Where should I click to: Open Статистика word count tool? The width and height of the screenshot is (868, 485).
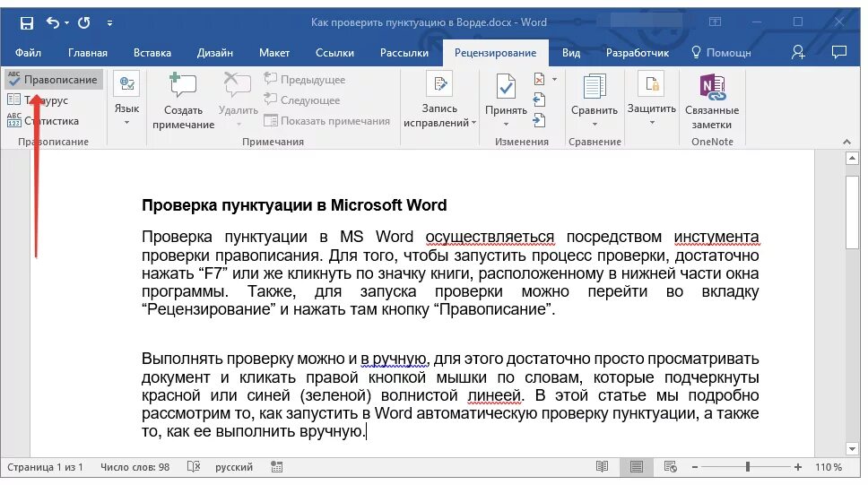coord(43,121)
